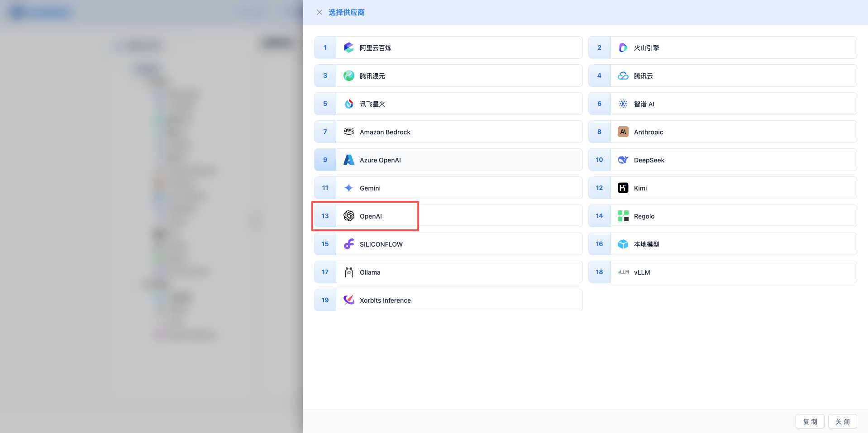Select the Azure OpenAI icon
Image resolution: width=868 pixels, height=433 pixels.
348,160
